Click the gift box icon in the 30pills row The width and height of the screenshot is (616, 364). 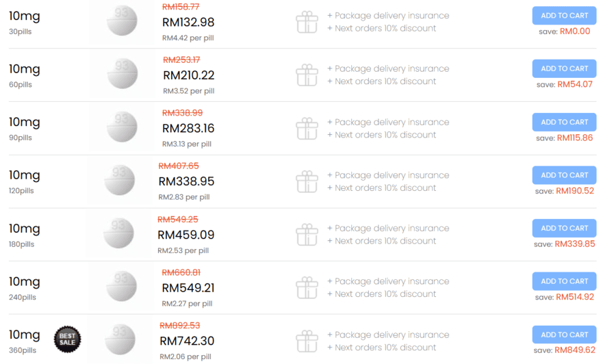tap(307, 22)
